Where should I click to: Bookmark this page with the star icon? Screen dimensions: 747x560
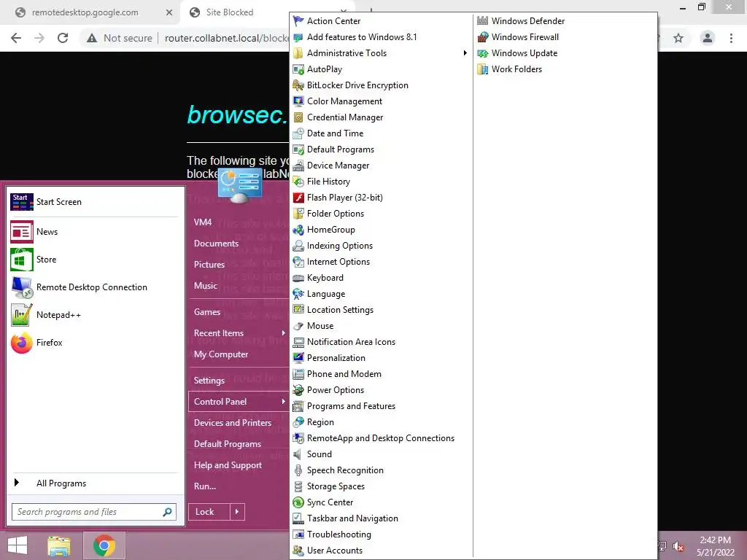click(678, 38)
